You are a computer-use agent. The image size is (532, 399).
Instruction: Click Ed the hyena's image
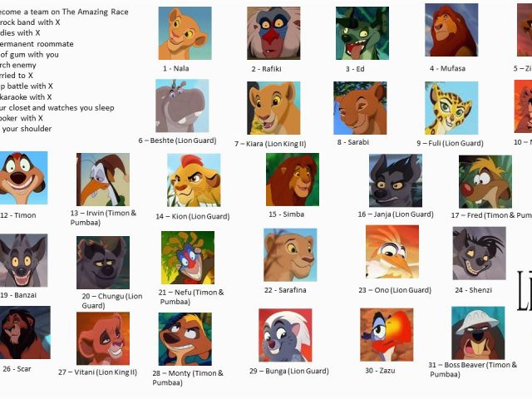coord(362,33)
